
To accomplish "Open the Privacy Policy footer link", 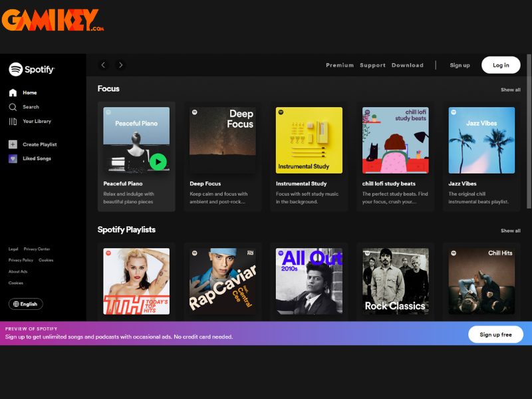I will 21,260.
